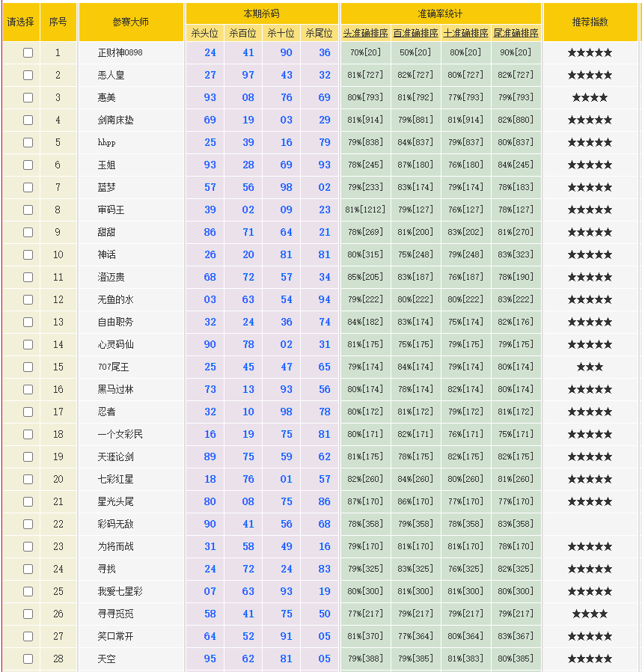Sort by 十准确排序 column
This screenshot has height=672, width=642.
point(465,34)
